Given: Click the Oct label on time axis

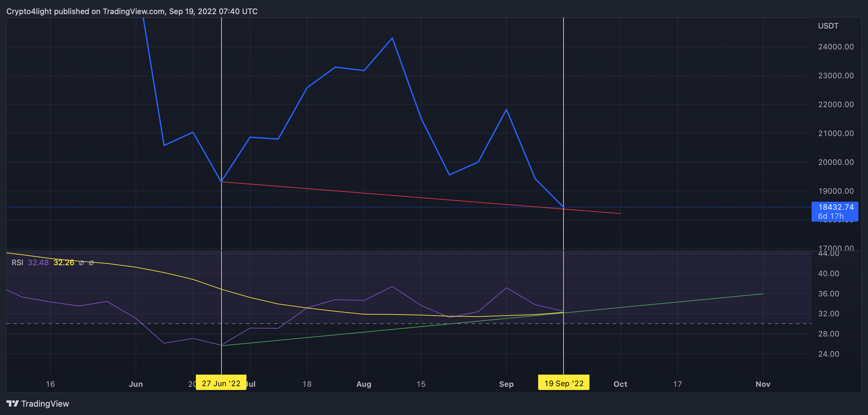Looking at the screenshot, I should [x=620, y=384].
